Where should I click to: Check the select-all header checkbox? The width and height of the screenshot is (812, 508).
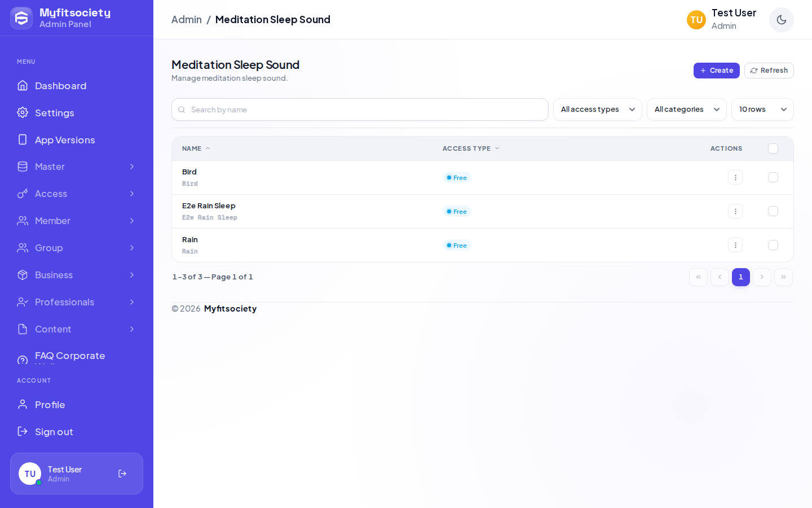pyautogui.click(x=773, y=148)
